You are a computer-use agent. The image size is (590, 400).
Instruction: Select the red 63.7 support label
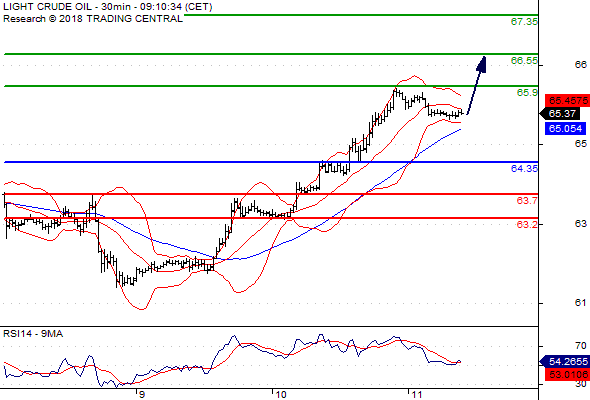(527, 201)
